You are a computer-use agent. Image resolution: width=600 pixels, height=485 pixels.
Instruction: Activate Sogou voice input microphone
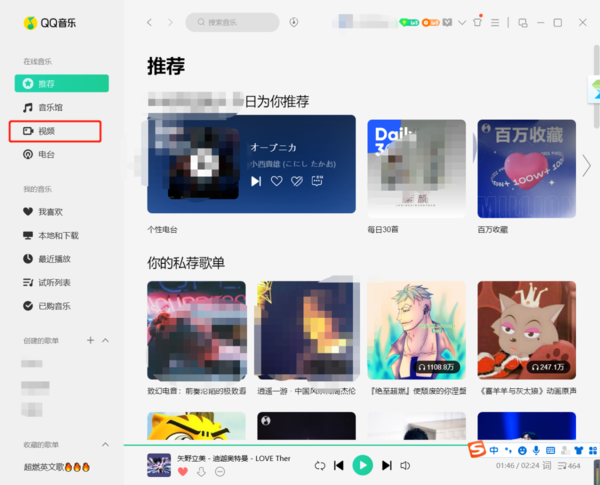point(536,451)
